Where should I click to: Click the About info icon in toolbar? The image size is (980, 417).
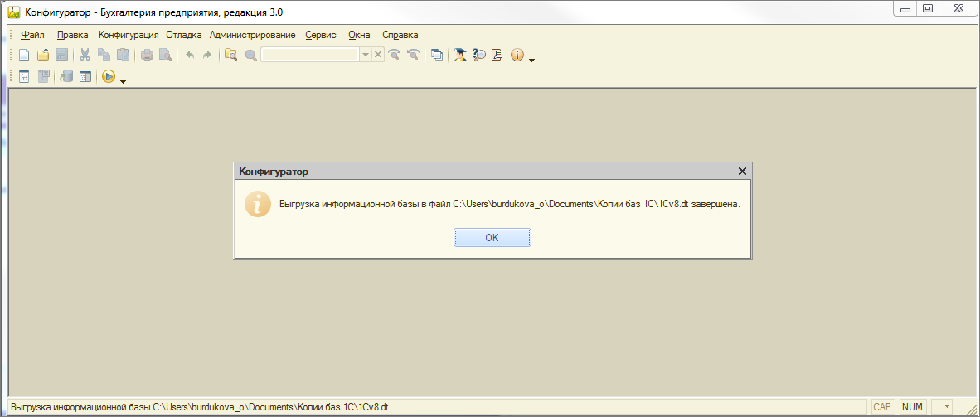[517, 55]
